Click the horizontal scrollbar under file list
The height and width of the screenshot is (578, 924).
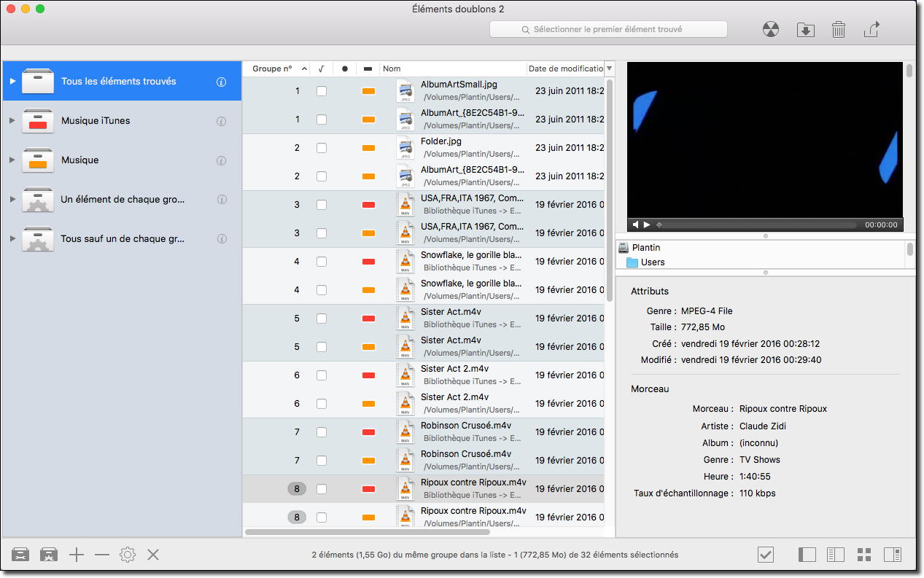click(x=368, y=532)
